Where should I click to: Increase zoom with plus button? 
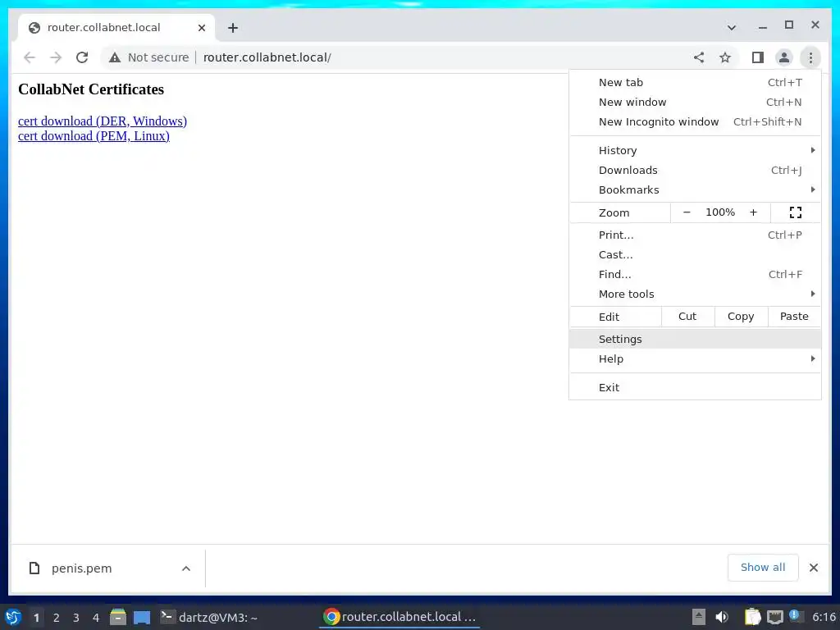tap(753, 212)
